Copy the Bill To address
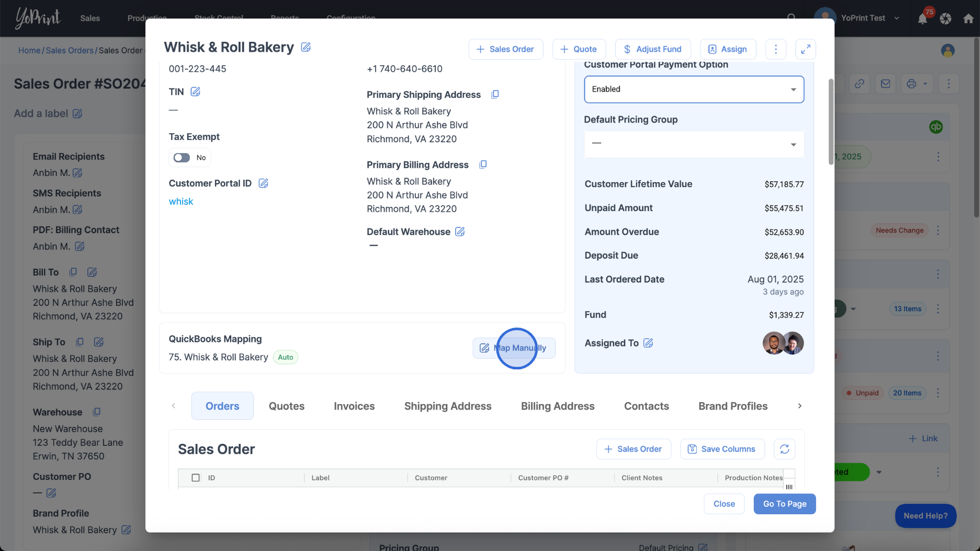 pyautogui.click(x=73, y=272)
